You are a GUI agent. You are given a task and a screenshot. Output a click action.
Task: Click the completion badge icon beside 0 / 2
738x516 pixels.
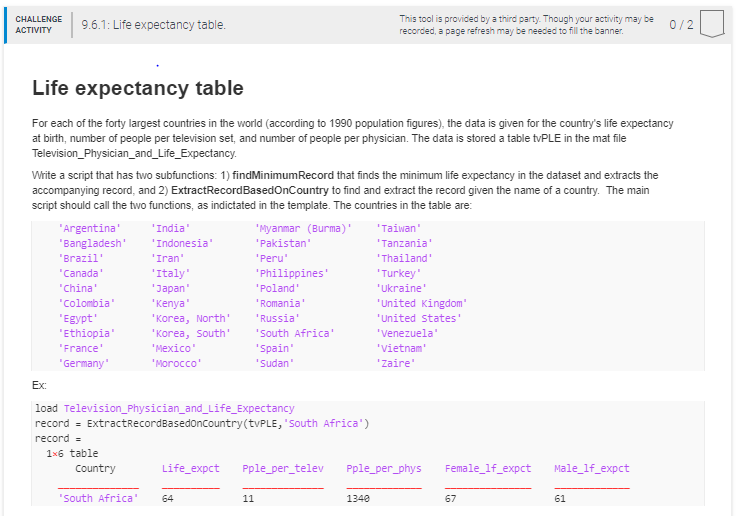[x=712, y=24]
